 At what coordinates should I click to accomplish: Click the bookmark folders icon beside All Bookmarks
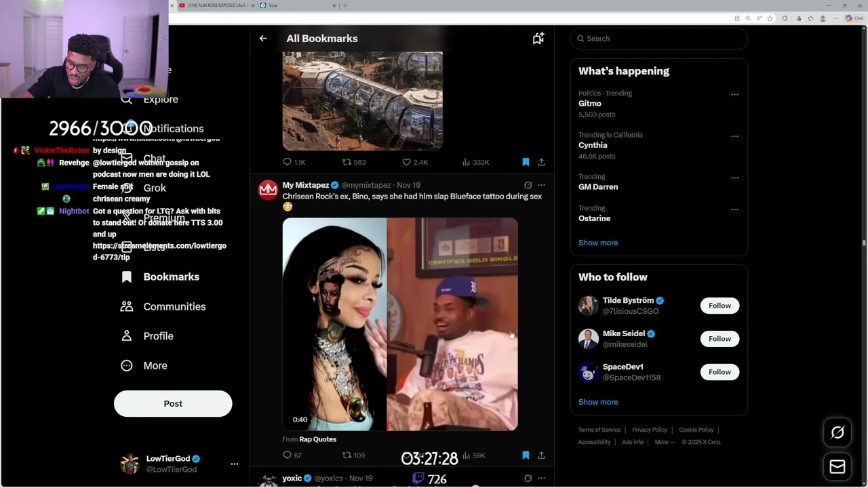point(538,39)
